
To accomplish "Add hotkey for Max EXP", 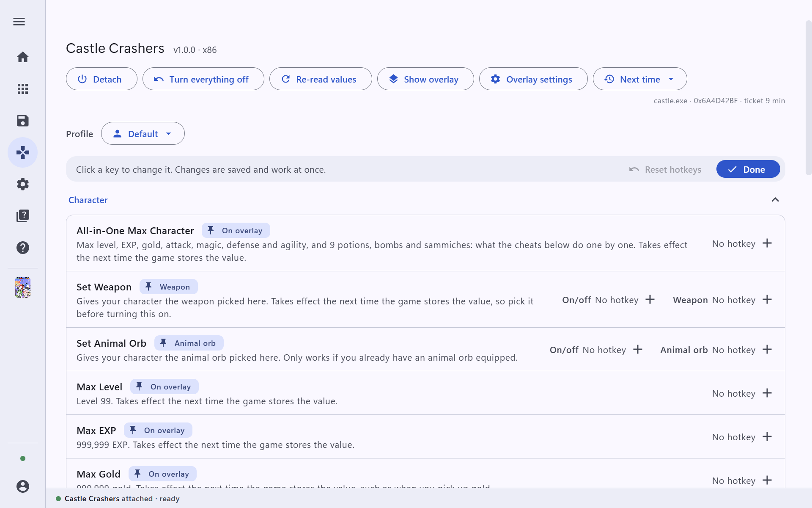I will pyautogui.click(x=767, y=437).
